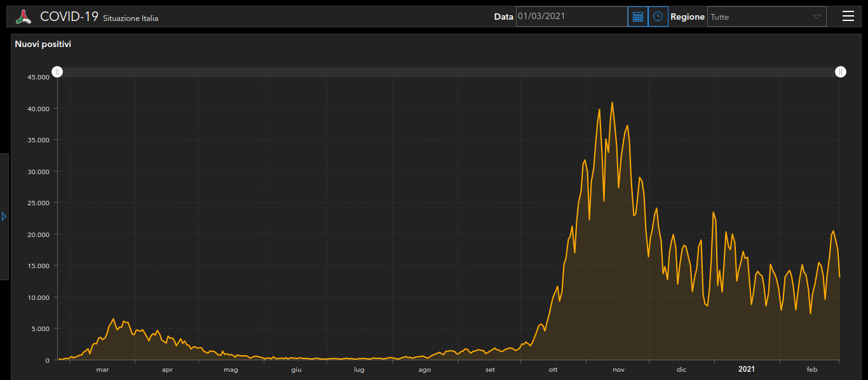Click the highest November peak on chart

click(x=612, y=102)
